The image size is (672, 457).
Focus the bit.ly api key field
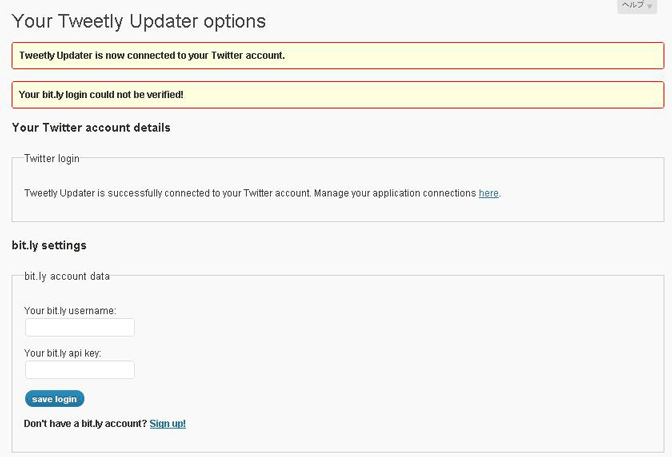(80, 370)
